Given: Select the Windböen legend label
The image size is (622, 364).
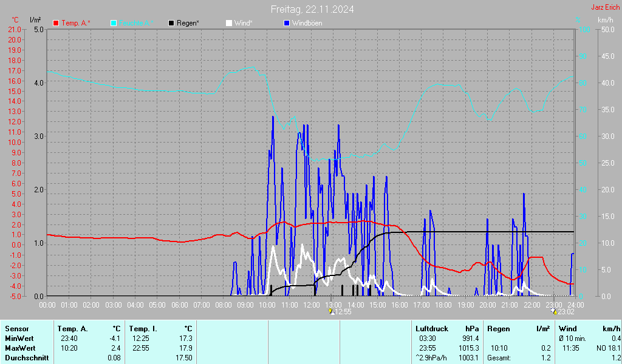Looking at the screenshot, I should click(307, 23).
